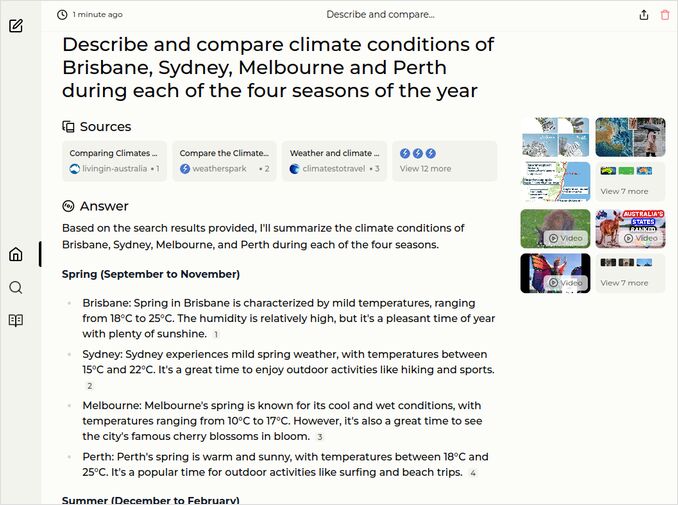
Task: Click the new thread compose icon
Action: pyautogui.click(x=16, y=25)
